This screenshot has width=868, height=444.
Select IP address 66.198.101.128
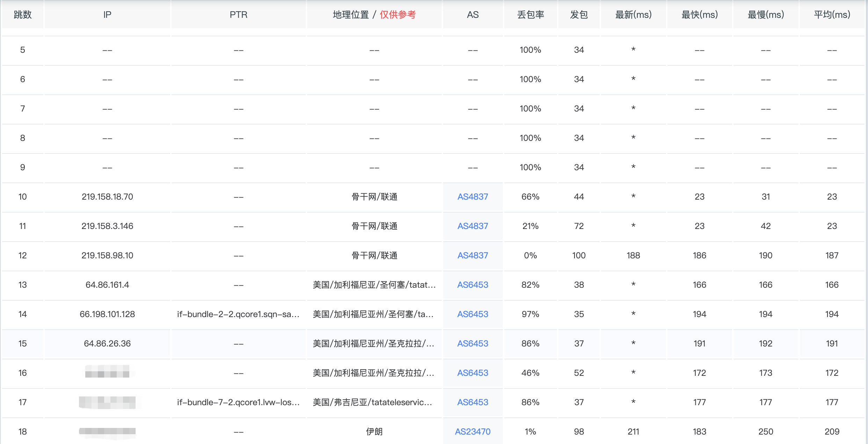pyautogui.click(x=107, y=314)
